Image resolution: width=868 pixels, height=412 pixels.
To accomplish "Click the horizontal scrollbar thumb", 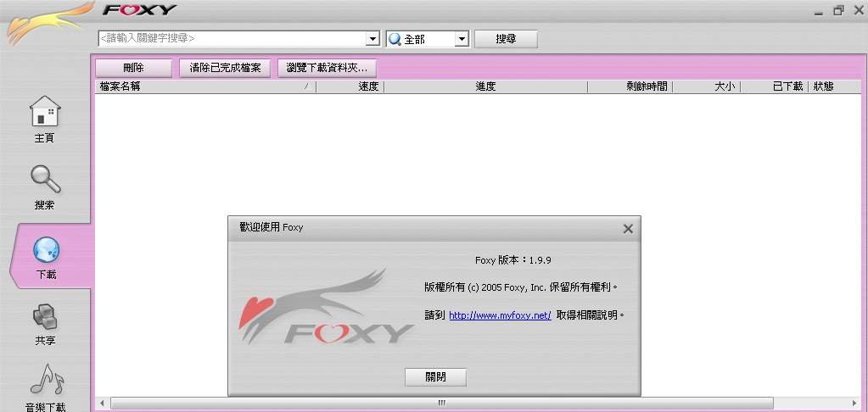I will pos(442,403).
